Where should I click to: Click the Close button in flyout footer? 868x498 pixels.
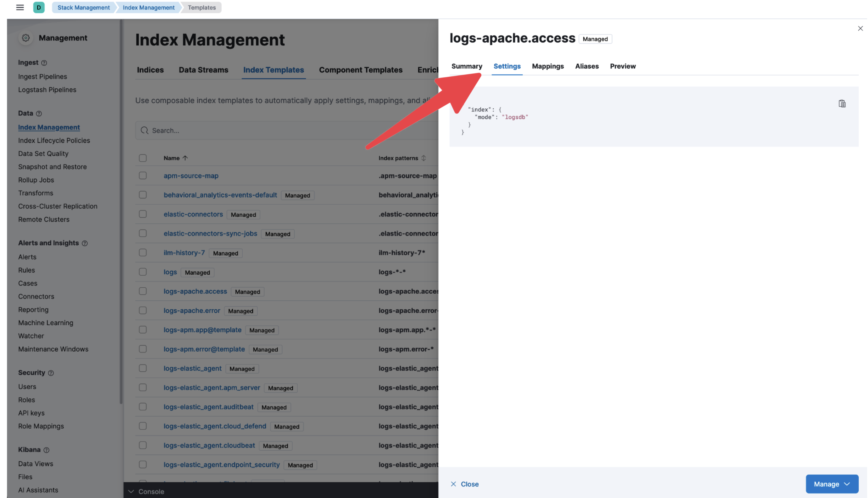[465, 484]
